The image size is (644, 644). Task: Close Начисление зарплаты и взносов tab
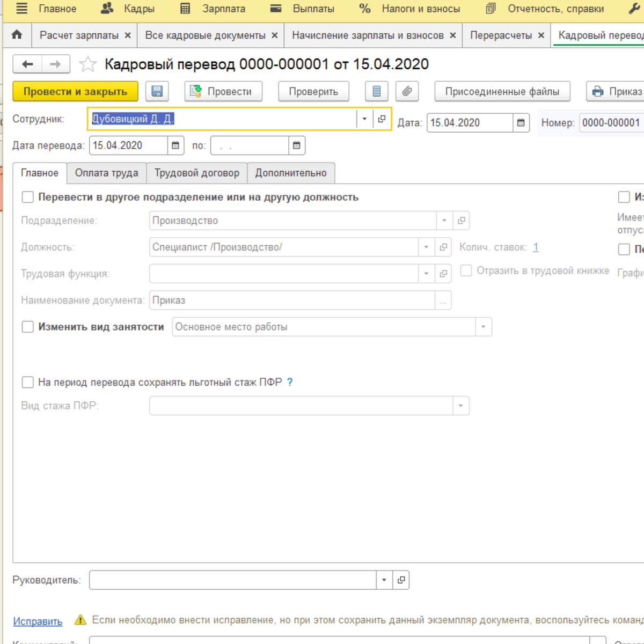pyautogui.click(x=452, y=35)
